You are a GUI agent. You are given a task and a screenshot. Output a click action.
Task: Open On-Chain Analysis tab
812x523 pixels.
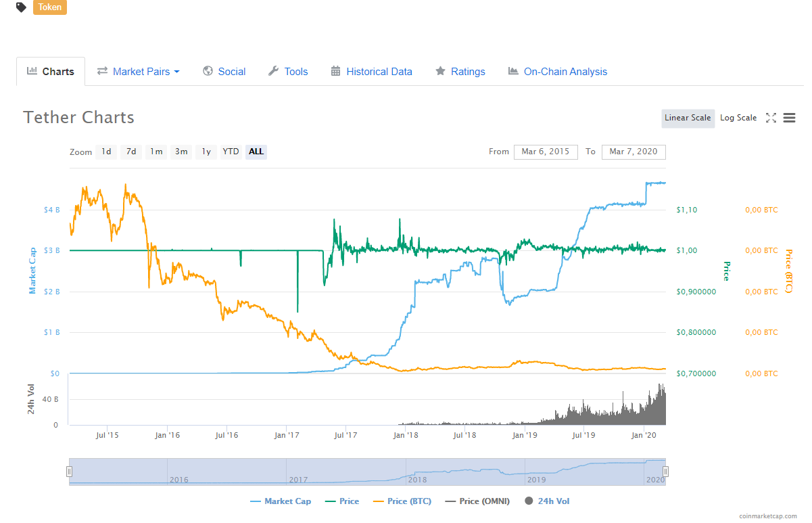click(x=558, y=71)
